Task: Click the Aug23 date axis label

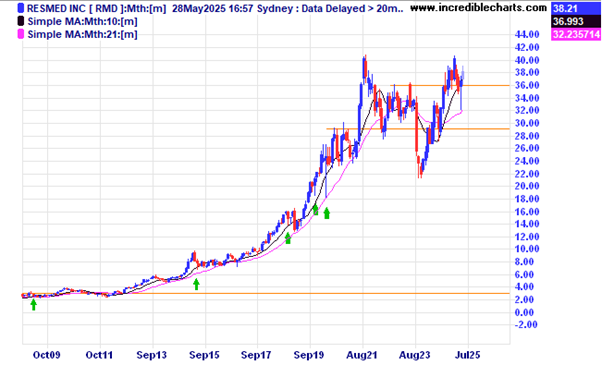Action: (414, 355)
